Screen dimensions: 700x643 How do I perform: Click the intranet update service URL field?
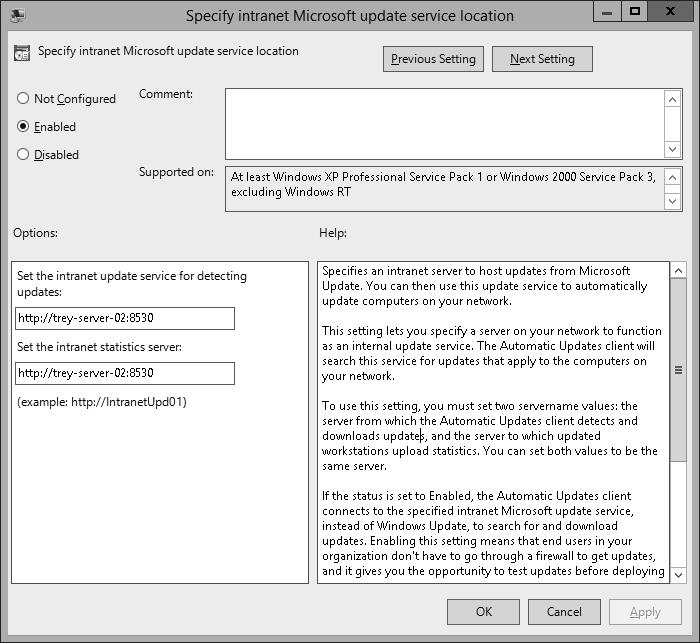[x=125, y=318]
